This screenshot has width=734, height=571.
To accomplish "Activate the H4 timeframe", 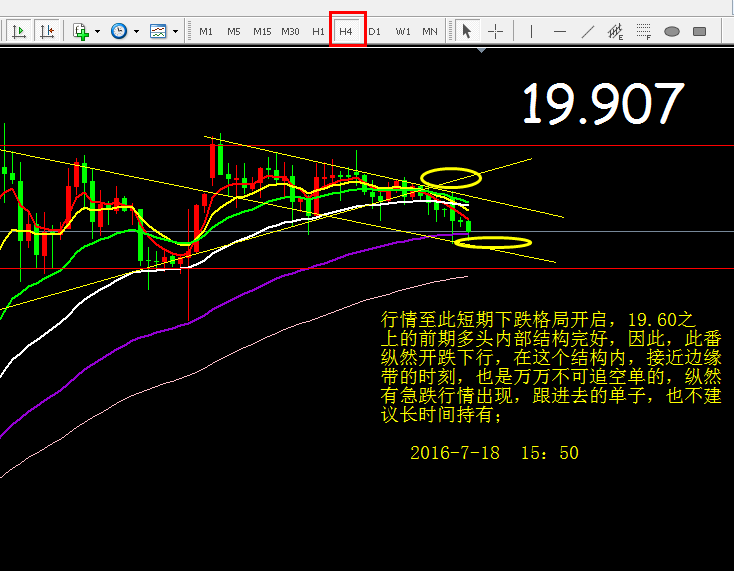I will pos(347,31).
